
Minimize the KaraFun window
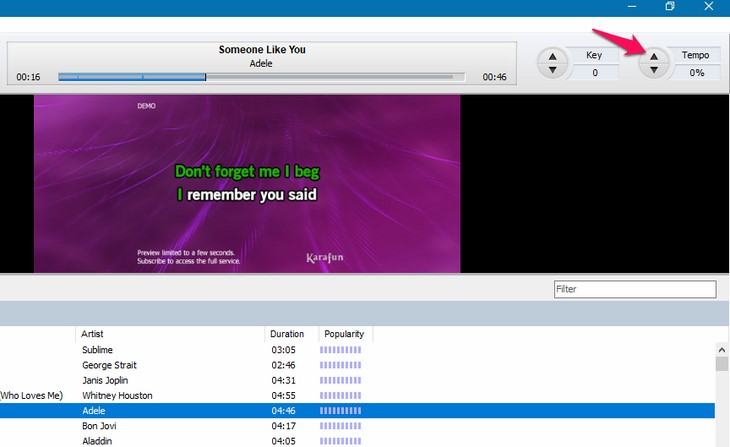coord(632,6)
